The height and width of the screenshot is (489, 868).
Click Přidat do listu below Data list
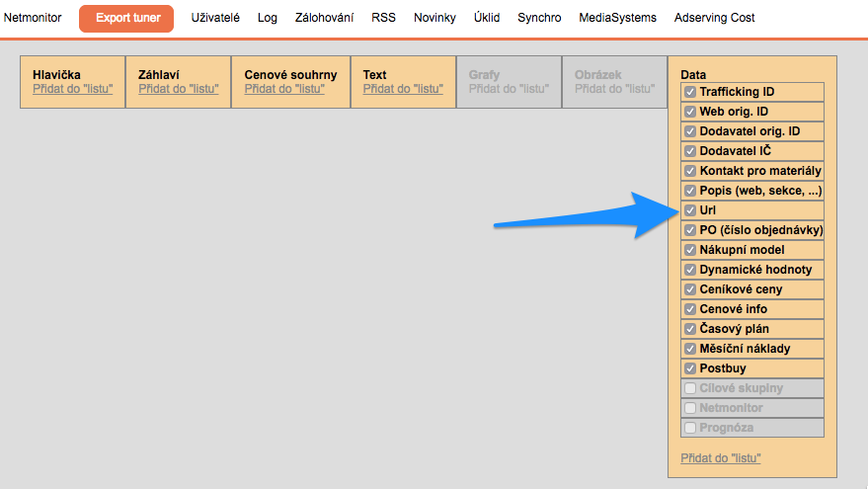(721, 458)
